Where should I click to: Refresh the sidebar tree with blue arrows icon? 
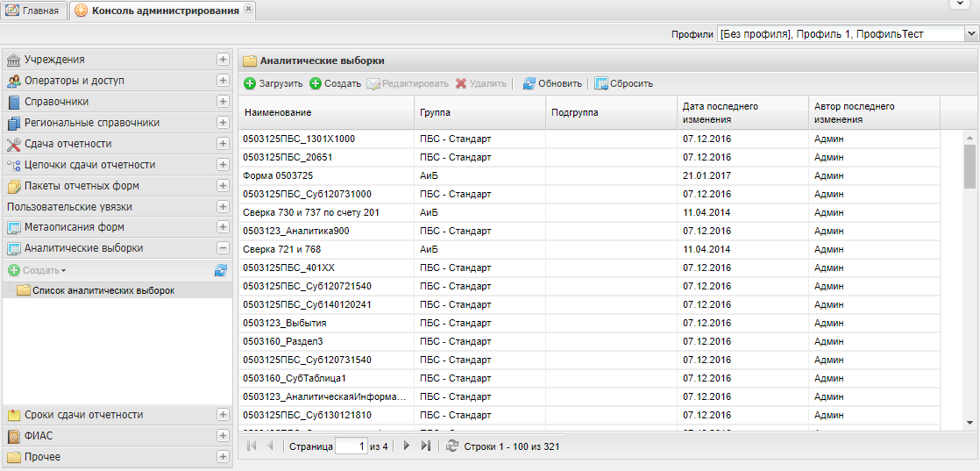[221, 270]
